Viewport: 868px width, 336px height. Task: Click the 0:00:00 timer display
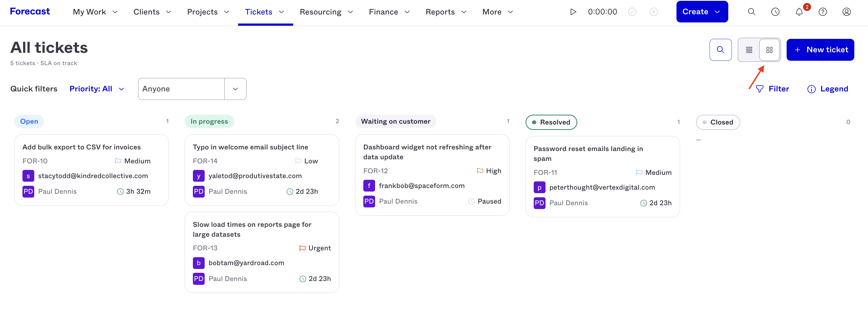tap(603, 12)
